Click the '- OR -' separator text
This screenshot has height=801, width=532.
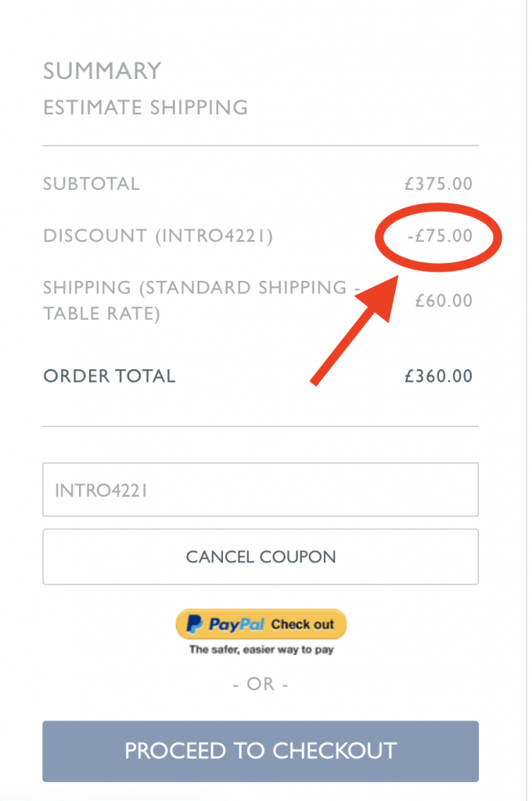(x=261, y=684)
